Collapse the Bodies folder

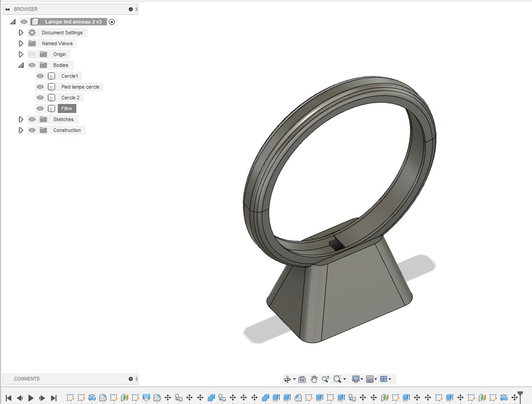point(21,65)
